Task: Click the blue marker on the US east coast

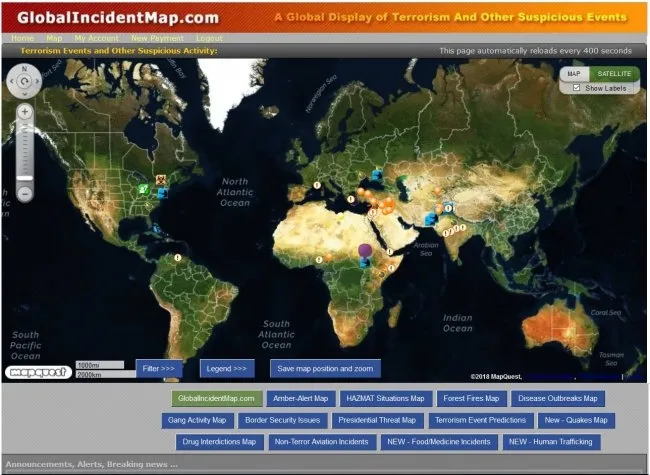Action: click(x=162, y=193)
